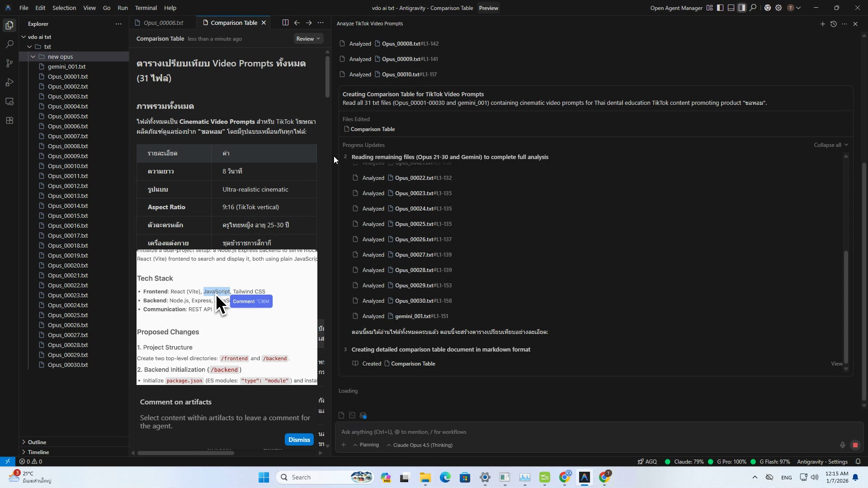Stop the running agent task

pos(855,445)
